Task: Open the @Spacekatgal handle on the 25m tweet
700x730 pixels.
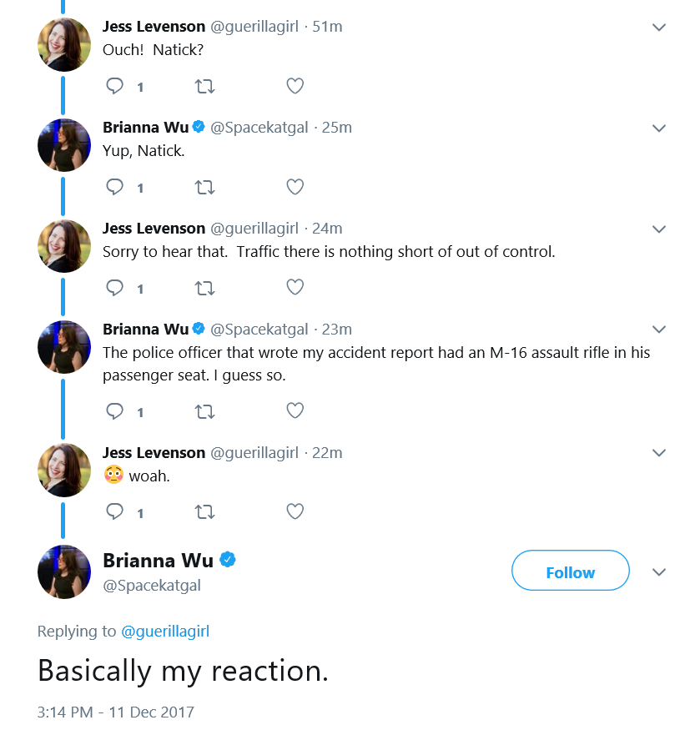Action: coord(259,128)
